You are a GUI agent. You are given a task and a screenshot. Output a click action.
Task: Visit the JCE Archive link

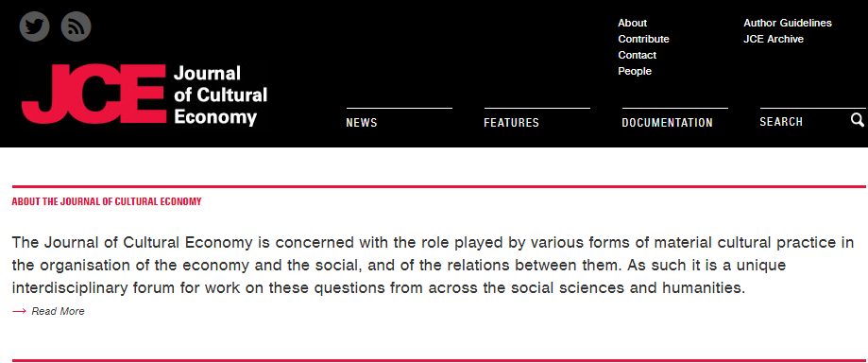click(x=774, y=39)
